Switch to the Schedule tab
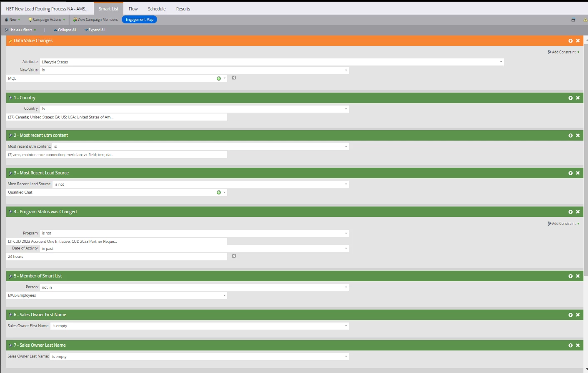This screenshot has width=588, height=373. [x=157, y=9]
